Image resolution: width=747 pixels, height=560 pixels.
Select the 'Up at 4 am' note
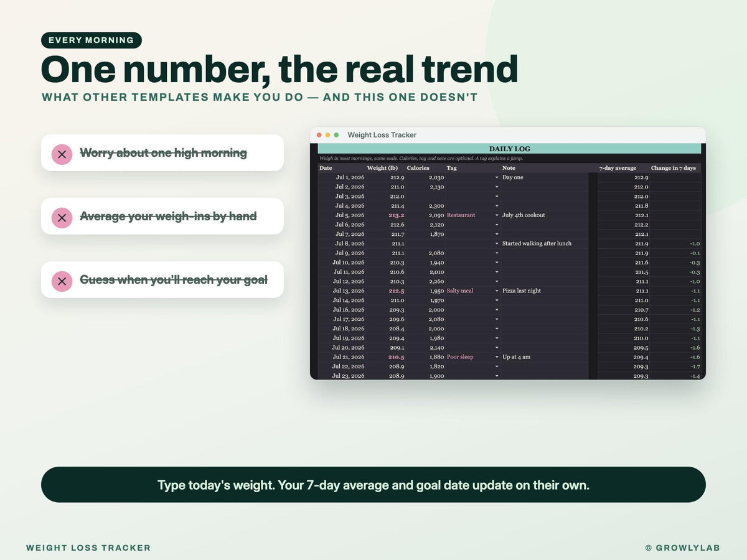(x=545, y=357)
